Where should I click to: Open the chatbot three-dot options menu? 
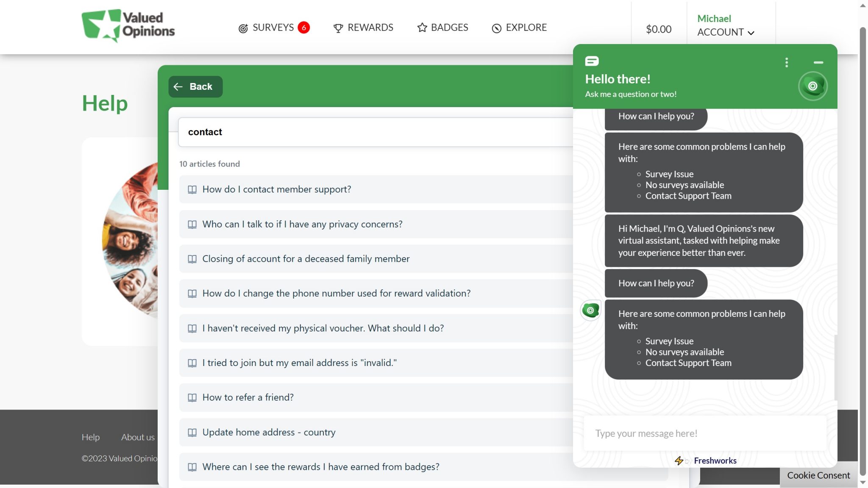[786, 62]
